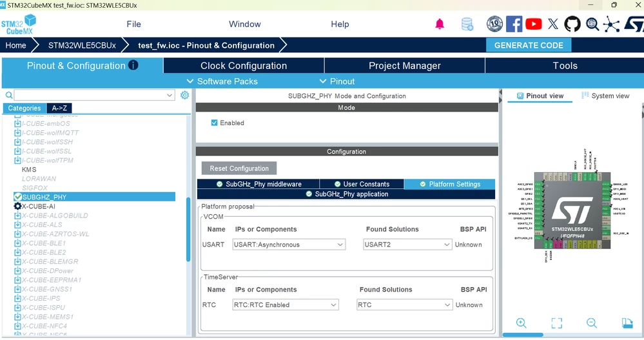Open the YouTube icon link
This screenshot has height=340, width=644.
[x=533, y=25]
